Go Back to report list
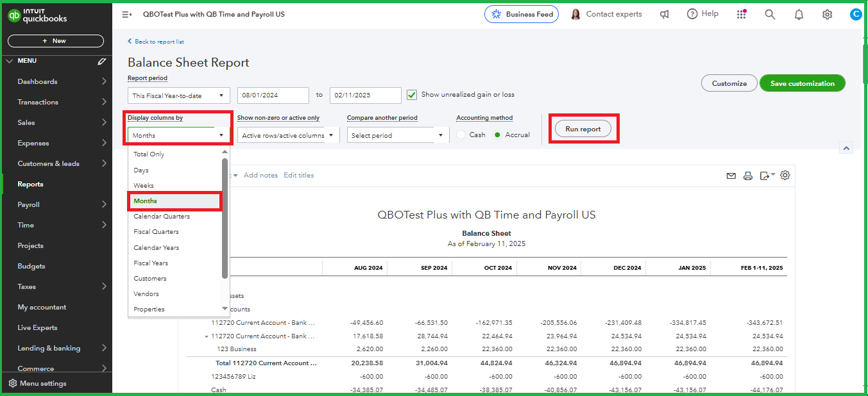This screenshot has height=396, width=868. [156, 42]
